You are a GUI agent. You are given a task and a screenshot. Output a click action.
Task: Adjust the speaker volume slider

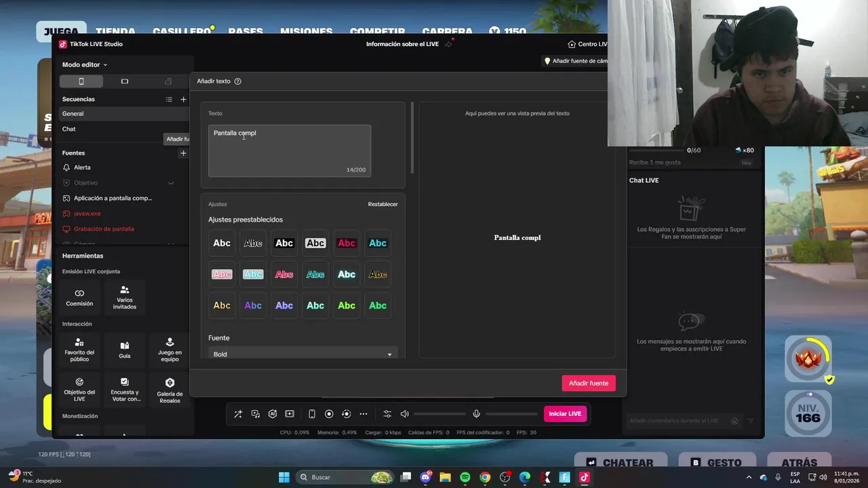coord(440,414)
